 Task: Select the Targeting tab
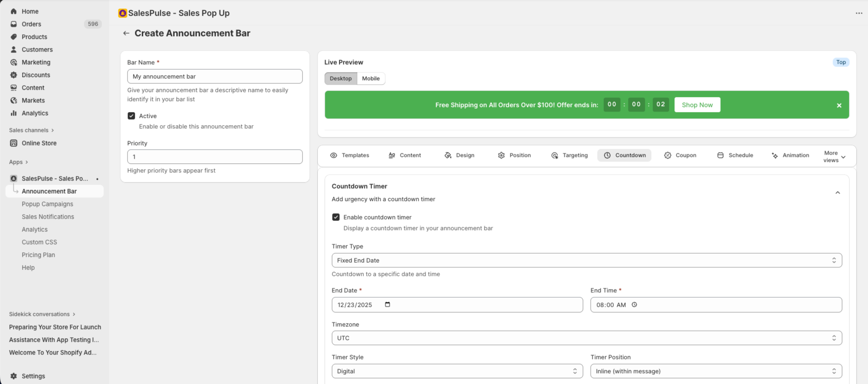click(x=575, y=155)
